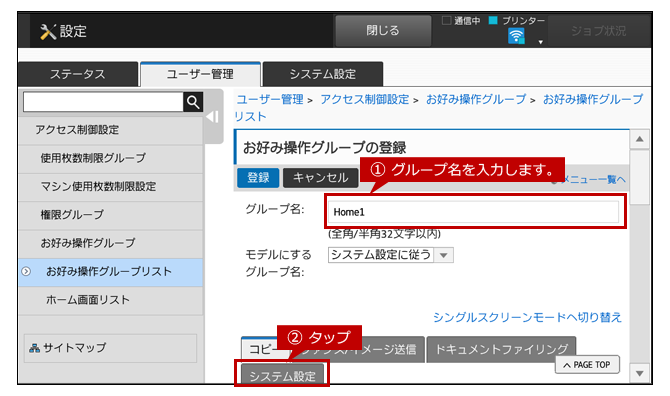
Task: Open アクセス制御設定 in the sidebar
Action: point(110,130)
